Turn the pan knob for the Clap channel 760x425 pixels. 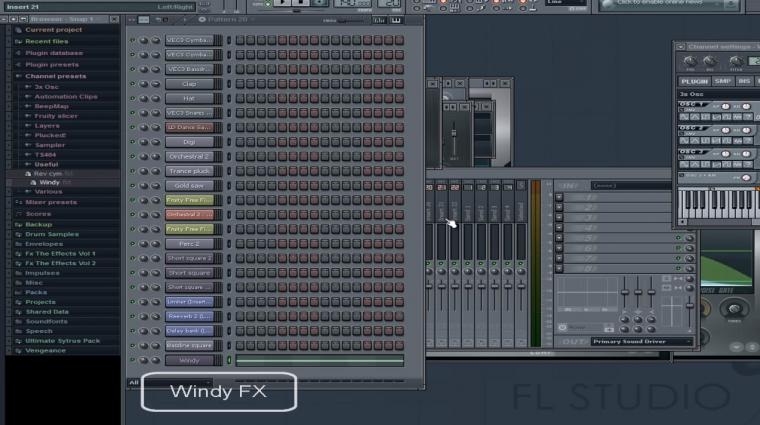coord(144,84)
